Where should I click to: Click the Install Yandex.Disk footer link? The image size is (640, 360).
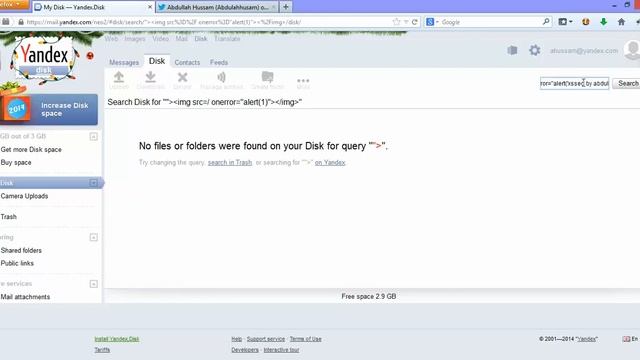117,339
